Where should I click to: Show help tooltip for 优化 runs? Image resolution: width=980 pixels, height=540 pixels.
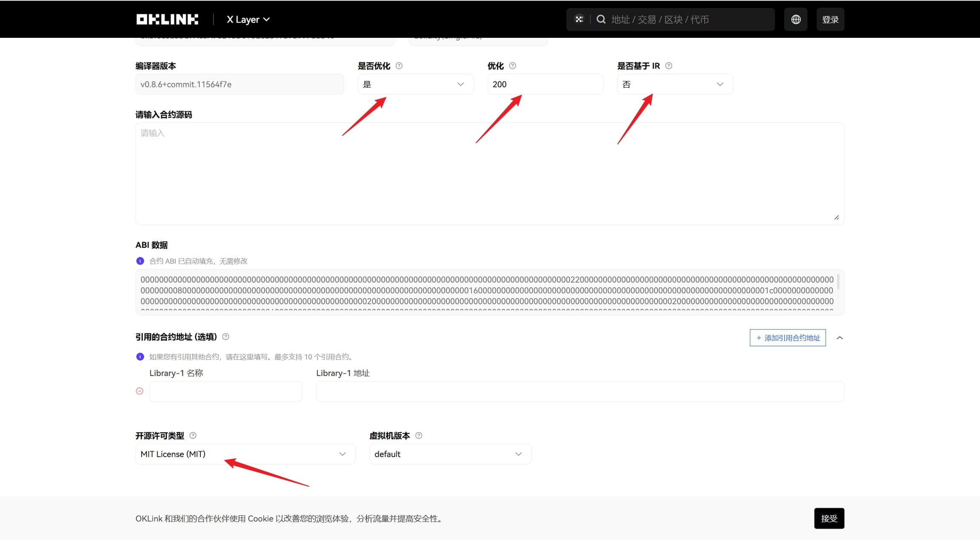513,66
